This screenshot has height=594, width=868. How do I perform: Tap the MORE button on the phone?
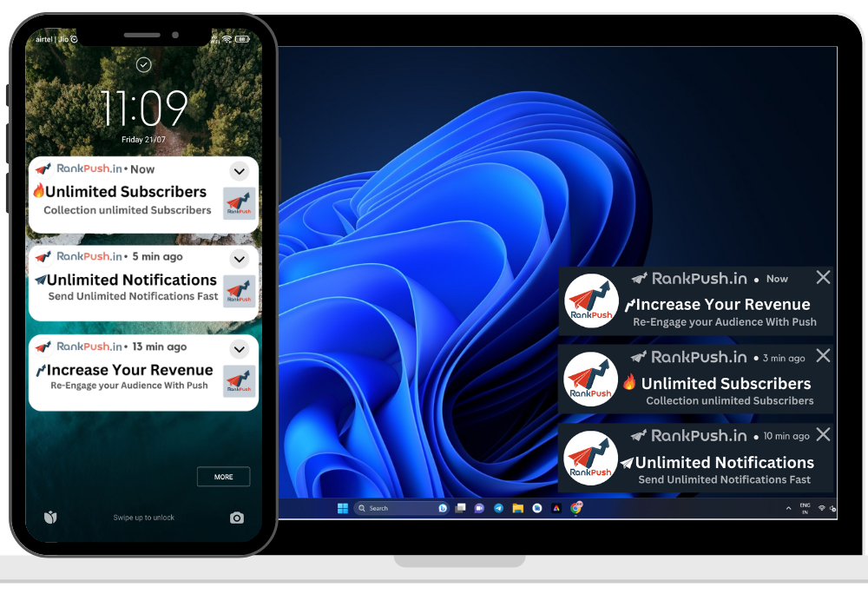pyautogui.click(x=223, y=477)
